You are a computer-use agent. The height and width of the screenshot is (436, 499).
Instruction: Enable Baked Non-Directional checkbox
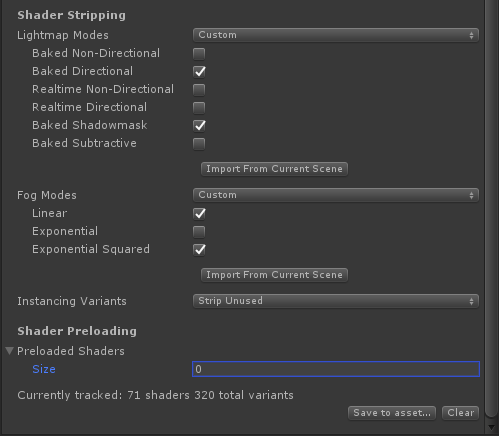(199, 54)
